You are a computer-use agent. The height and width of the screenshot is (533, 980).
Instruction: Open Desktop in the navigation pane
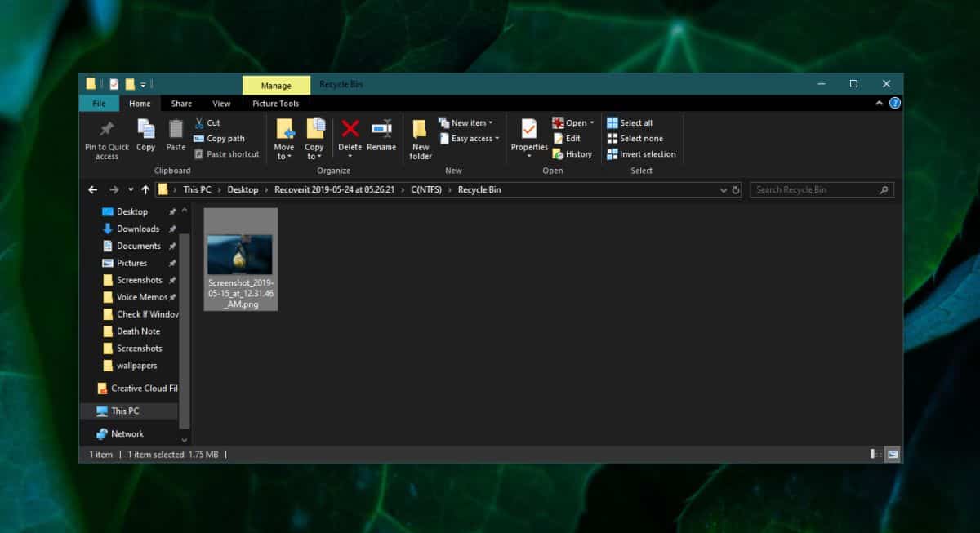pyautogui.click(x=131, y=211)
